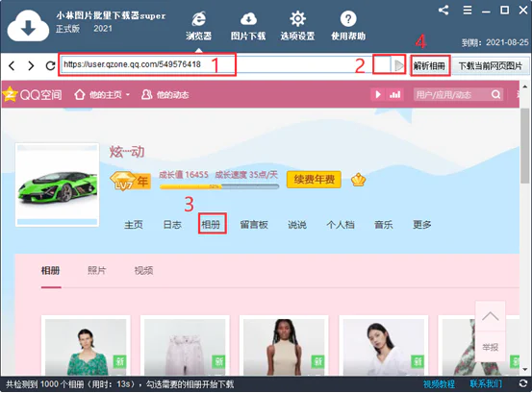Click the 炫···动 profile name

click(127, 152)
